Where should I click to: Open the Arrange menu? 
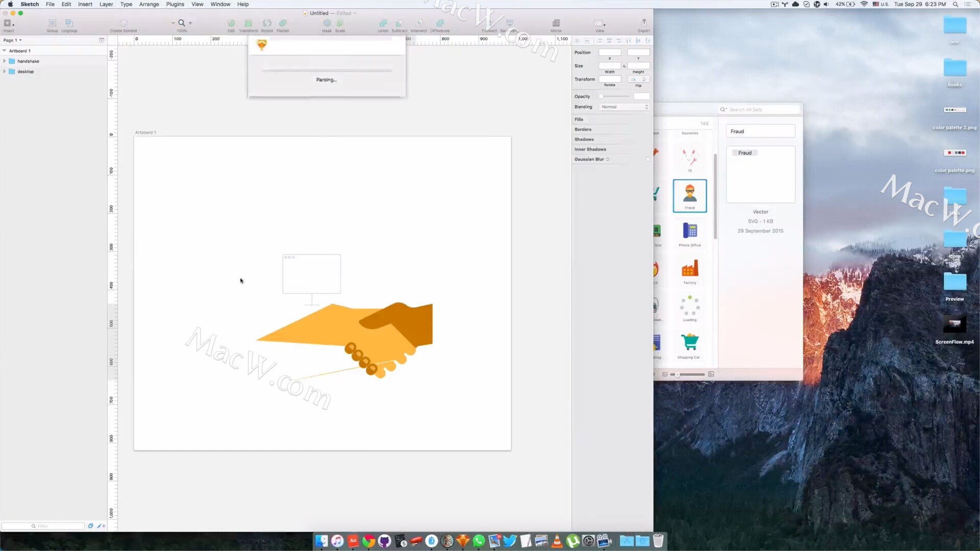pos(149,4)
